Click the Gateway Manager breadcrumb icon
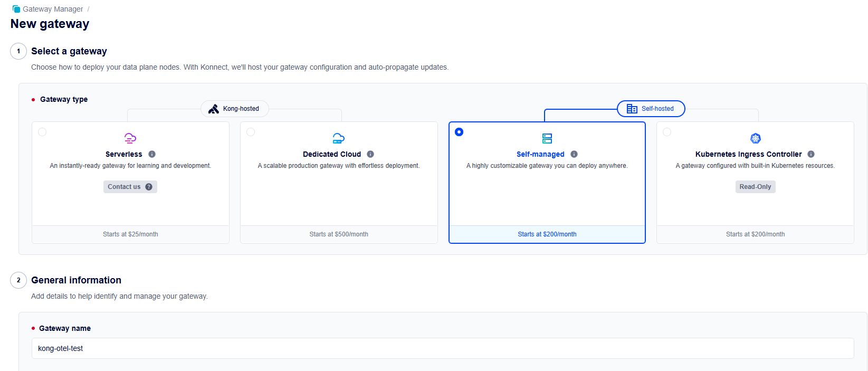This screenshot has height=371, width=868. [x=16, y=9]
